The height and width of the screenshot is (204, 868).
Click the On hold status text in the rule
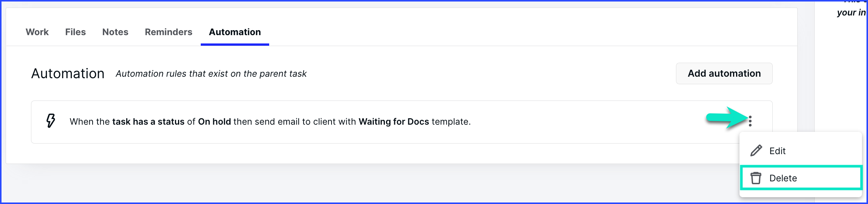[x=214, y=122]
